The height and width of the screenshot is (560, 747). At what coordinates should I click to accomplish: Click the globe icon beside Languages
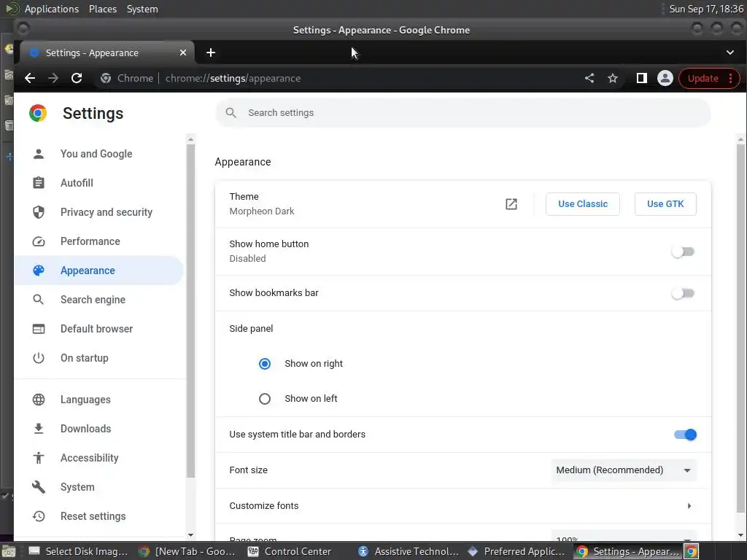[x=39, y=400]
